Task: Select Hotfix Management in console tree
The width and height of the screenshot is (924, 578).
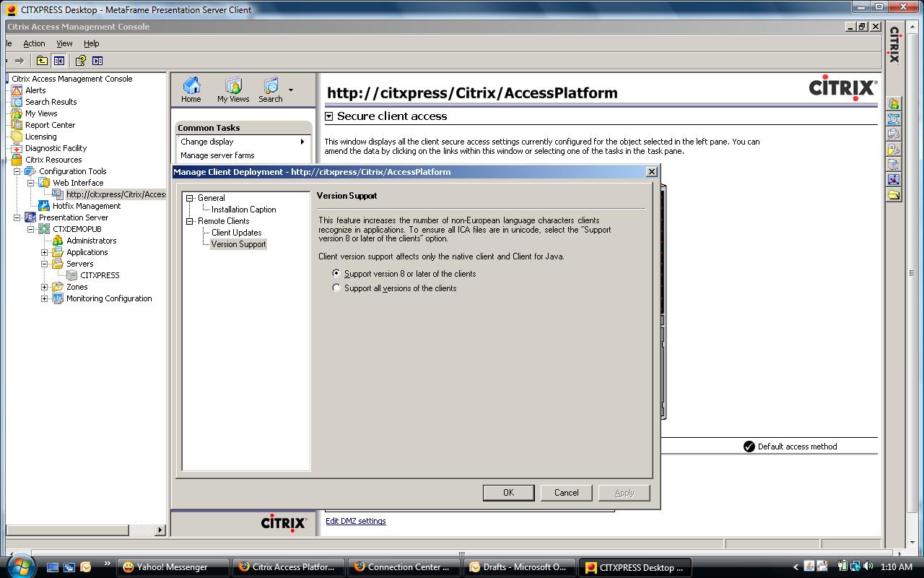Action: 87,206
